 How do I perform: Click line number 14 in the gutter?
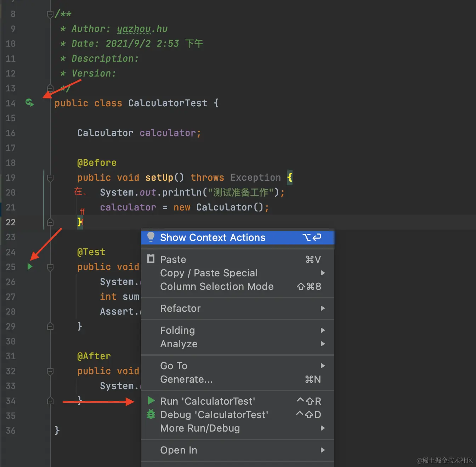pos(11,103)
